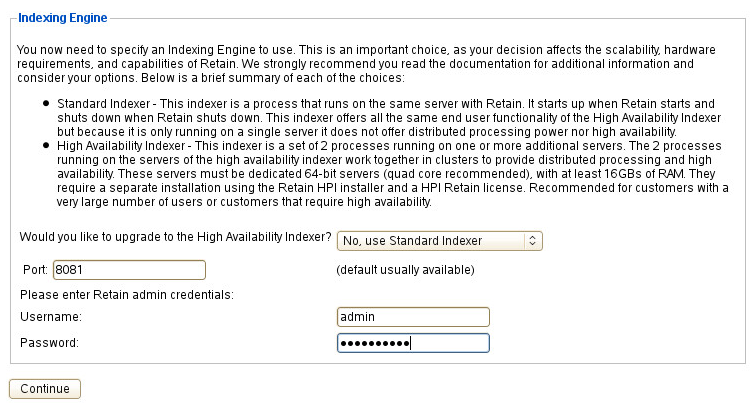Click into the Password field
The image size is (756, 408).
click(414, 343)
